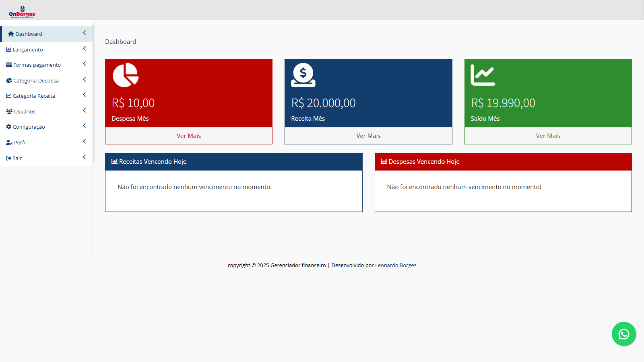644x362 pixels.
Task: Click the OnBorges logo
Action: (x=22, y=12)
